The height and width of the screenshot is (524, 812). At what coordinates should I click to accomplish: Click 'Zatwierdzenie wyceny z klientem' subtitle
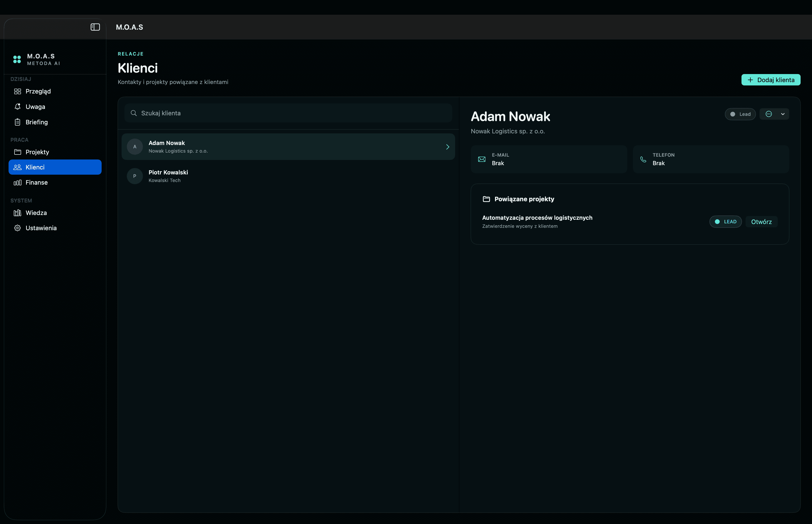520,226
